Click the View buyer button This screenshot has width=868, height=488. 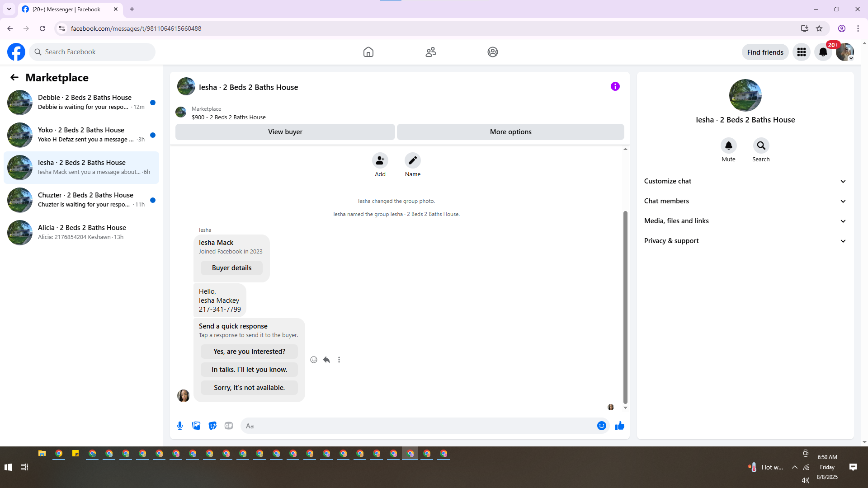pos(285,132)
